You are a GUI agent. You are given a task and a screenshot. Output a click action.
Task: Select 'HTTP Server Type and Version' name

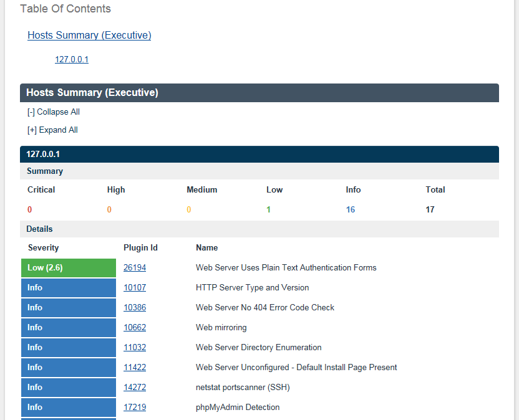click(252, 287)
